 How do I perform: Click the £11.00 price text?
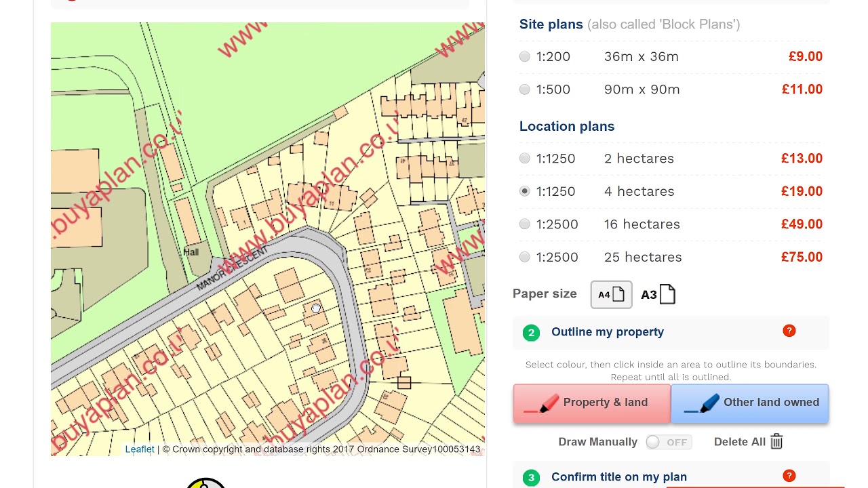coord(802,89)
